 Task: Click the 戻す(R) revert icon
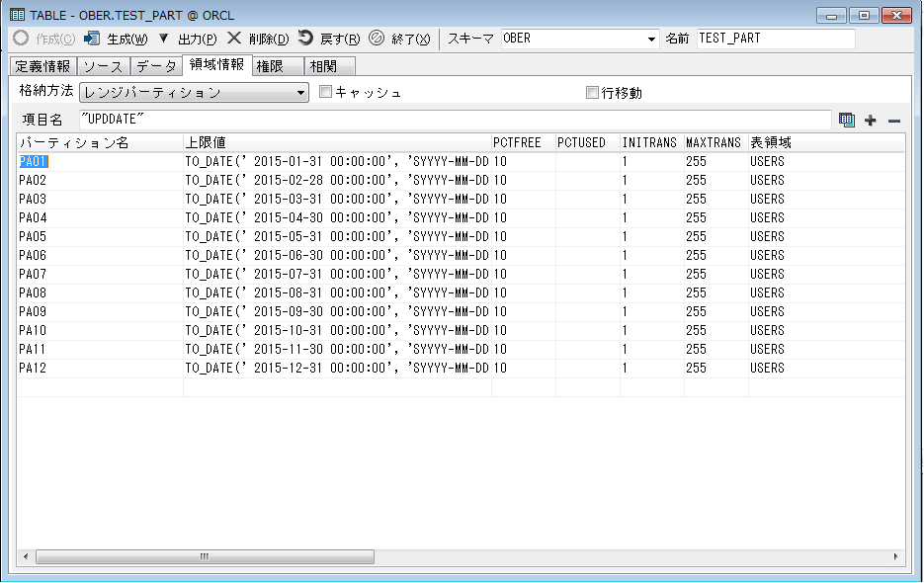305,39
